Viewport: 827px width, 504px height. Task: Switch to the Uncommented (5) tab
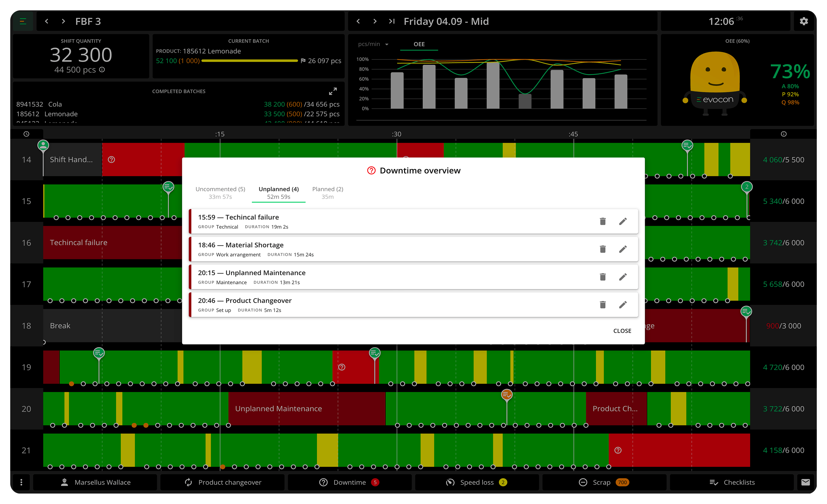point(220,193)
